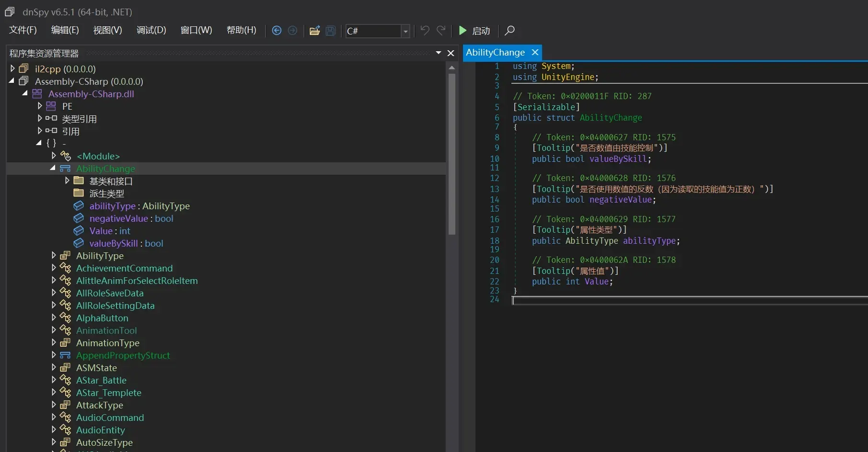
Task: Open a file with the folder icon
Action: point(314,31)
